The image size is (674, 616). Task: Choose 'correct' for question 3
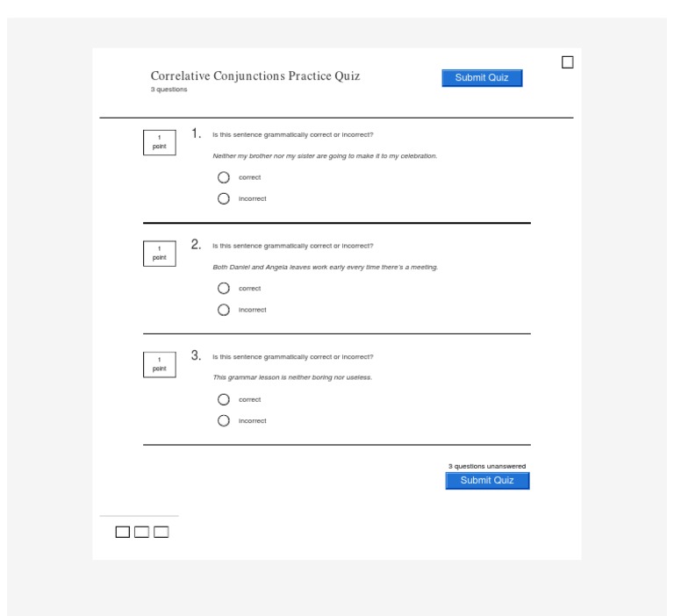224,399
